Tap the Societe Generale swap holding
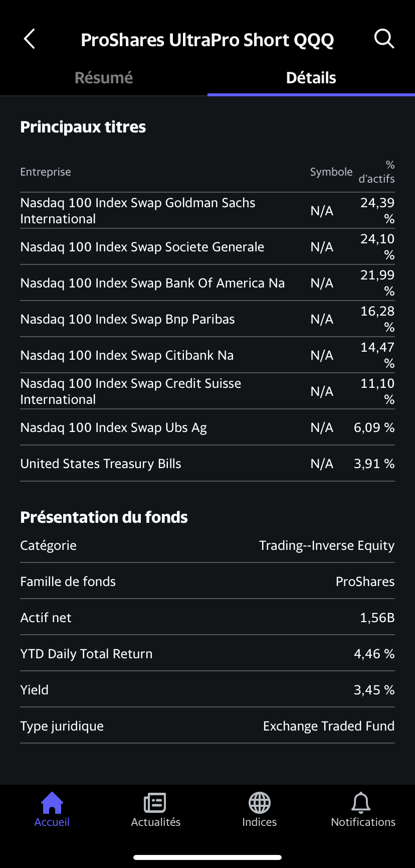The width and height of the screenshot is (415, 868). (142, 247)
